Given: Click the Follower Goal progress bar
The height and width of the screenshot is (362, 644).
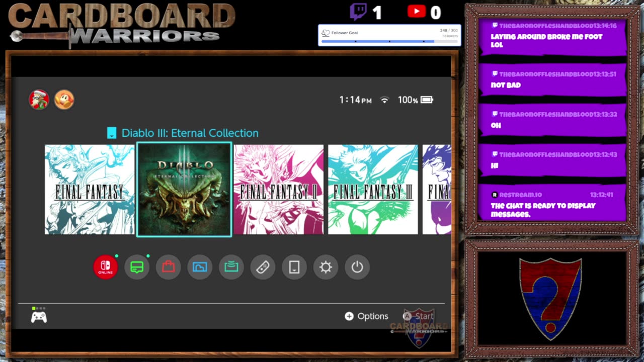Looking at the screenshot, I should (389, 41).
